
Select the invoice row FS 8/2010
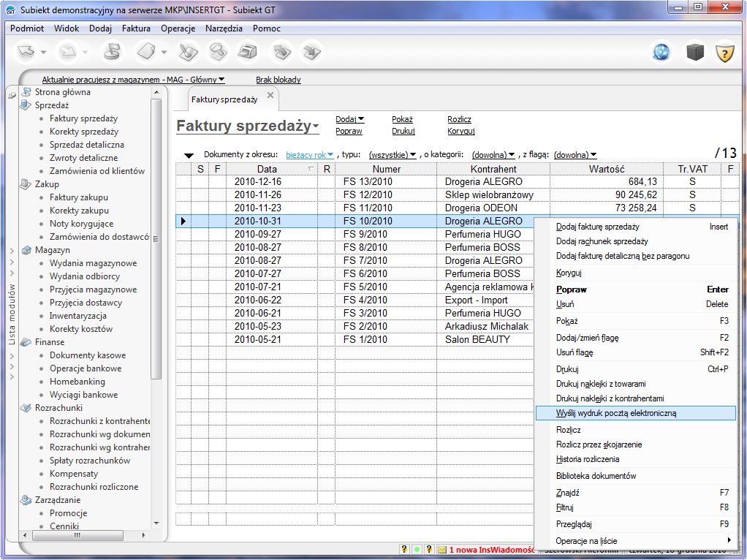pyautogui.click(x=368, y=247)
